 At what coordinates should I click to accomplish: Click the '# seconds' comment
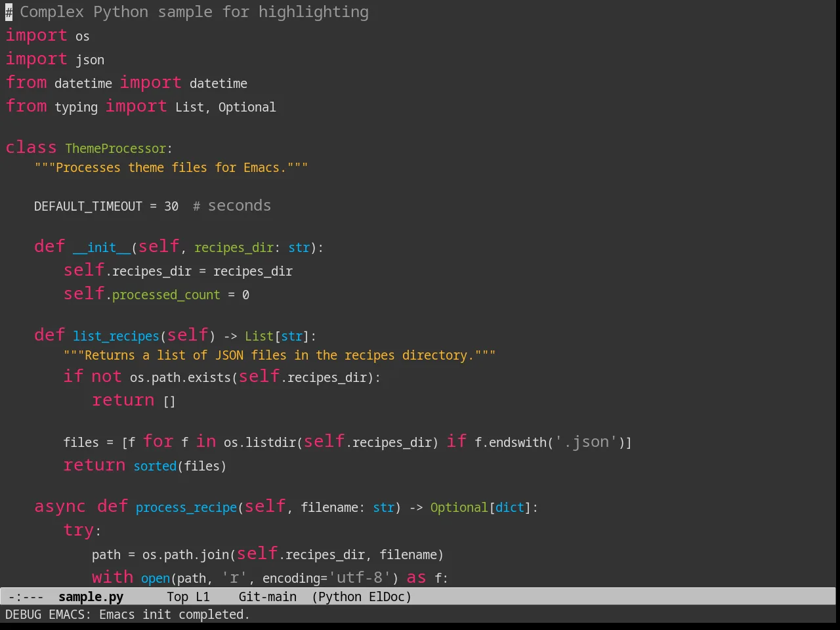tap(232, 205)
